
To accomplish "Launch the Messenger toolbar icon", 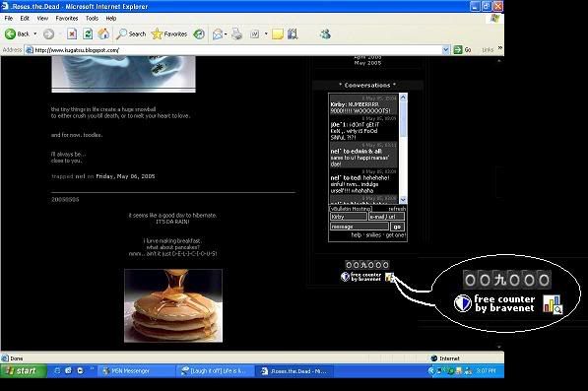I will click(325, 34).
